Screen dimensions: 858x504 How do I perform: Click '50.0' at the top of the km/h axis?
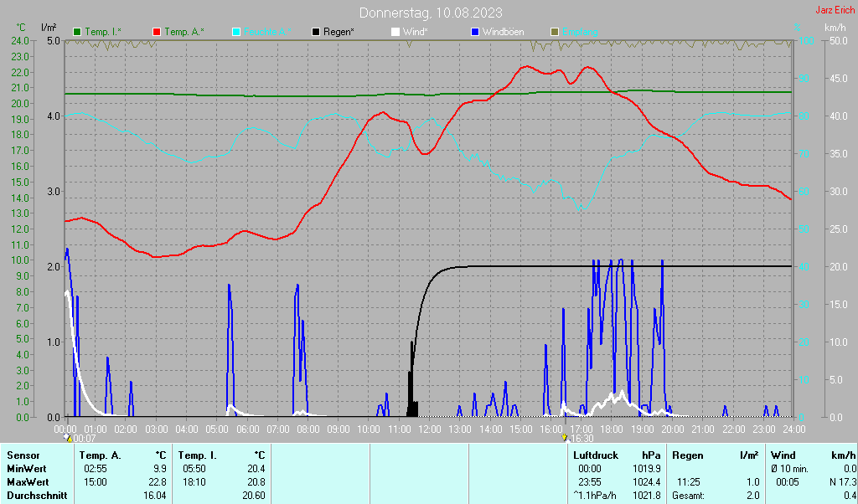click(839, 41)
